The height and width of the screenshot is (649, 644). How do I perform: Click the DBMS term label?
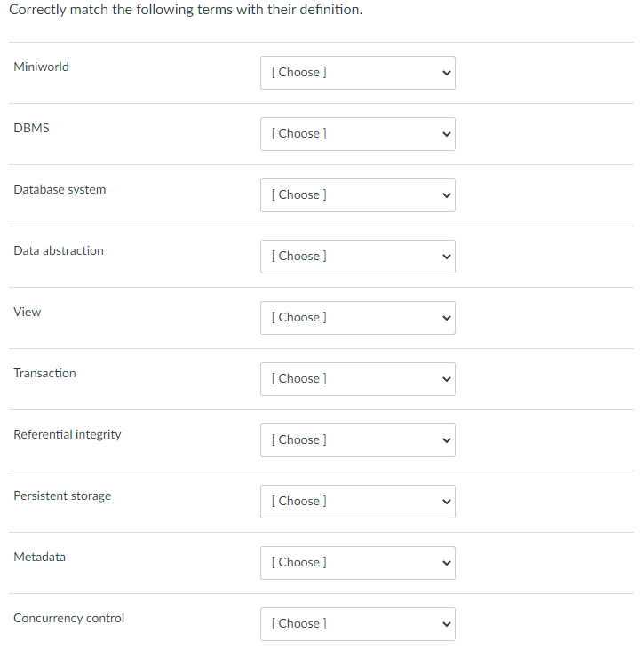[31, 128]
